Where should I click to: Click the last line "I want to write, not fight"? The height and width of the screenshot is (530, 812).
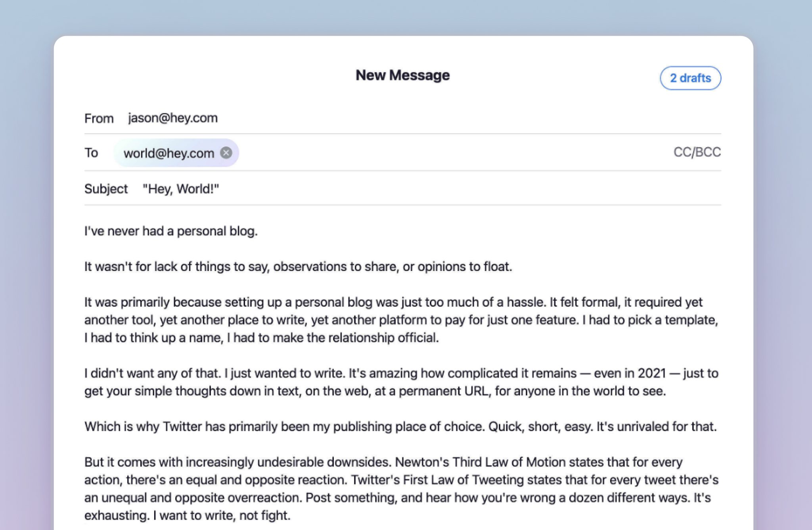pos(222,515)
